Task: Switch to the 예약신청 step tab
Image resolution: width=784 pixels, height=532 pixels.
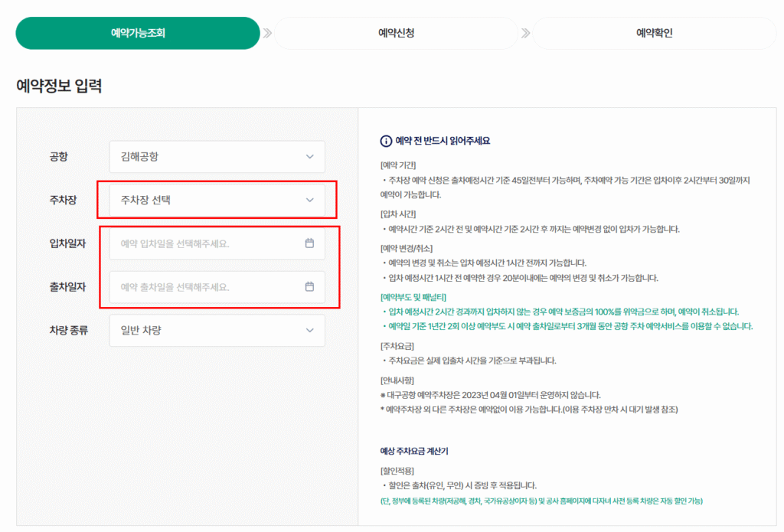Action: (396, 33)
